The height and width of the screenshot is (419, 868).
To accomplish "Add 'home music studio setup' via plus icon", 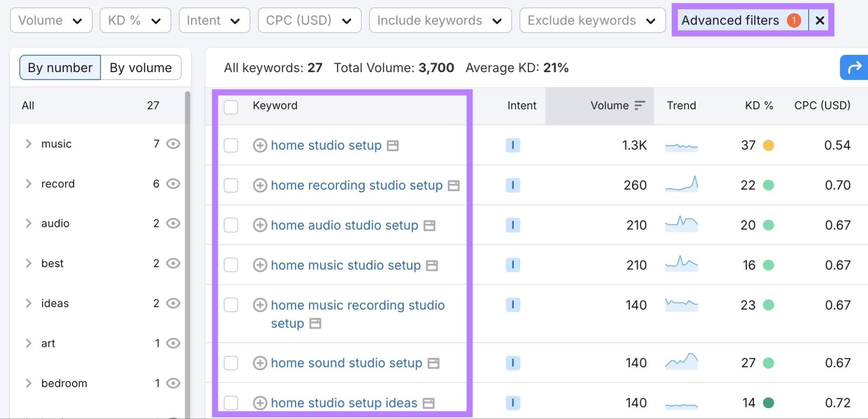I will (260, 265).
